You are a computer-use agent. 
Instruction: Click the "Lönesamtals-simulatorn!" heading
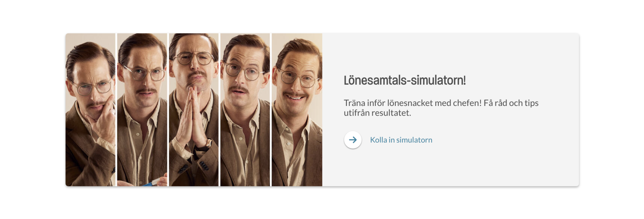click(405, 80)
